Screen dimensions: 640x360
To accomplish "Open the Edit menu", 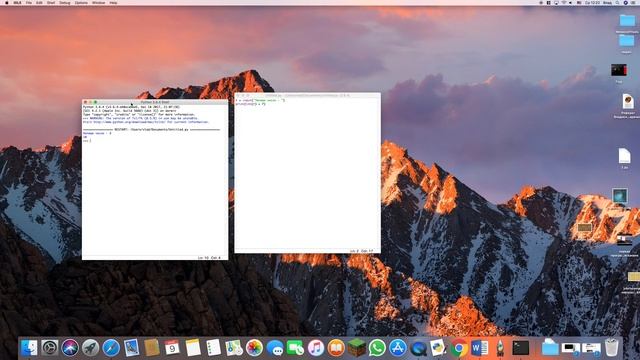I will (39, 2).
